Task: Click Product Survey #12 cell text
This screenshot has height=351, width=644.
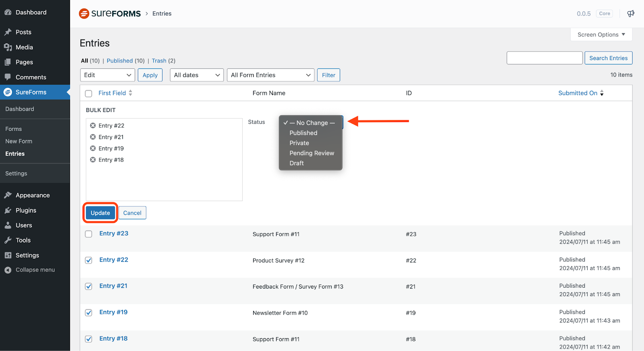Action: click(x=279, y=261)
